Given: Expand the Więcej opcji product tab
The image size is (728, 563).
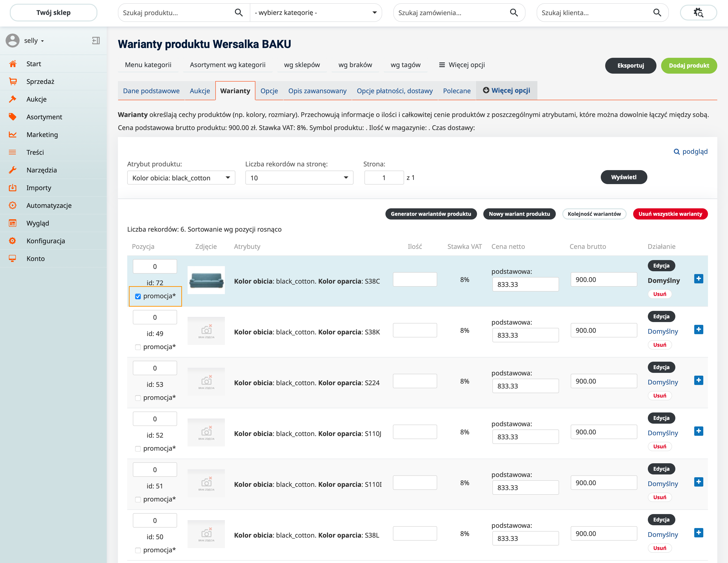Looking at the screenshot, I should (506, 90).
